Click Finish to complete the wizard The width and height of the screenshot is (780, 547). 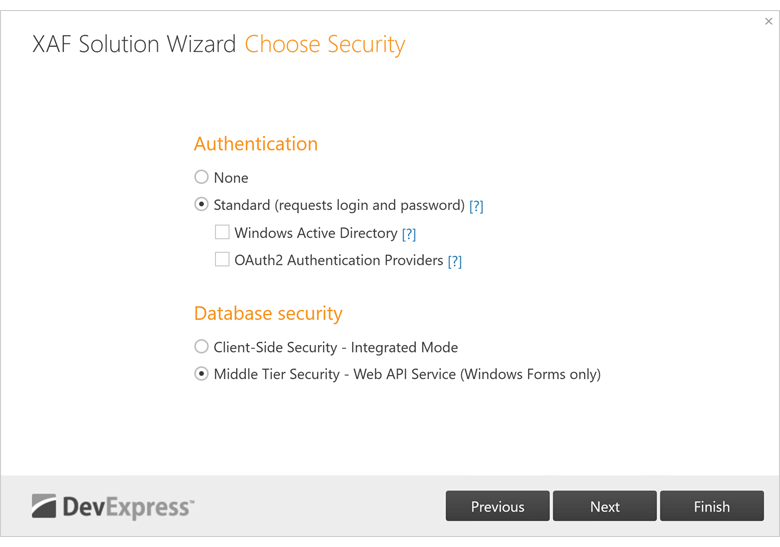click(x=711, y=506)
